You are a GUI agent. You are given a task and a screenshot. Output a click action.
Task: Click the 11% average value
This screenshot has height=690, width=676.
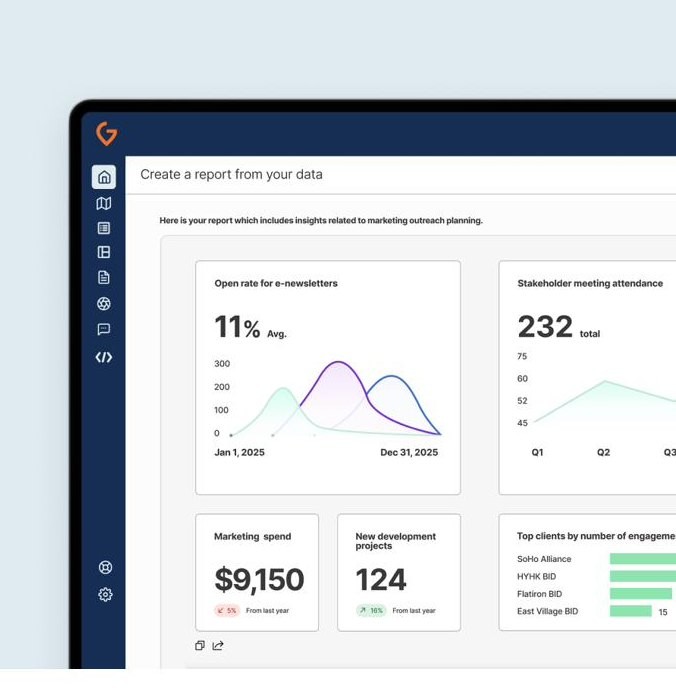coord(237,327)
